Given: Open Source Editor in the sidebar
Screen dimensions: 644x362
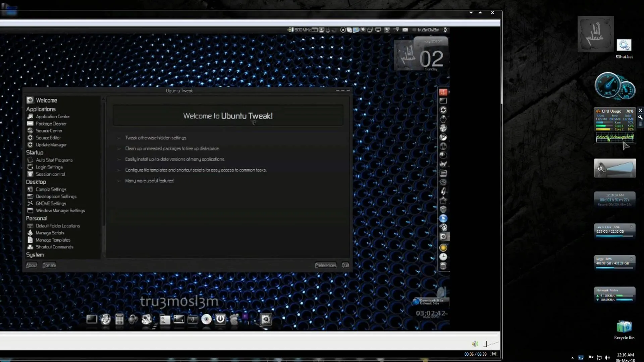Looking at the screenshot, I should pyautogui.click(x=44, y=138).
